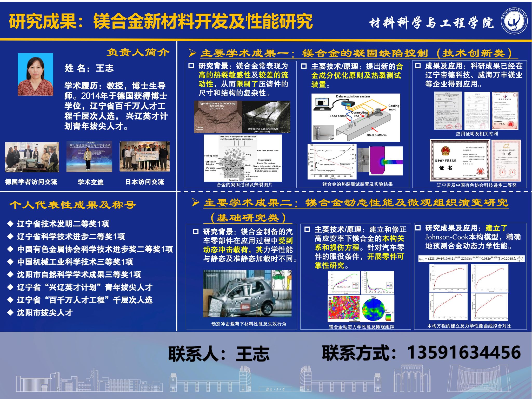The width and height of the screenshot is (532, 399).
Task: Select the caption 动态冲击载荷下材料性能及失效行为
Action: tap(249, 324)
